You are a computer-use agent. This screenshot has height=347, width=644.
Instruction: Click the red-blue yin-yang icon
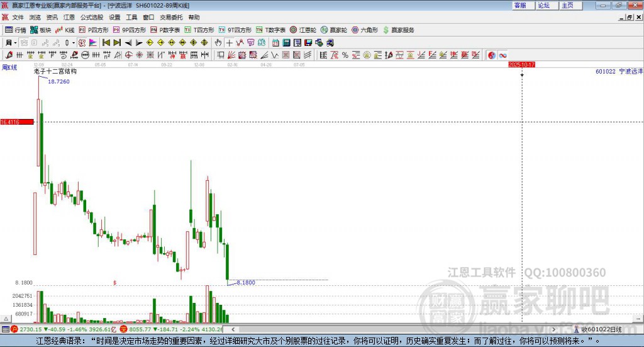492,55
